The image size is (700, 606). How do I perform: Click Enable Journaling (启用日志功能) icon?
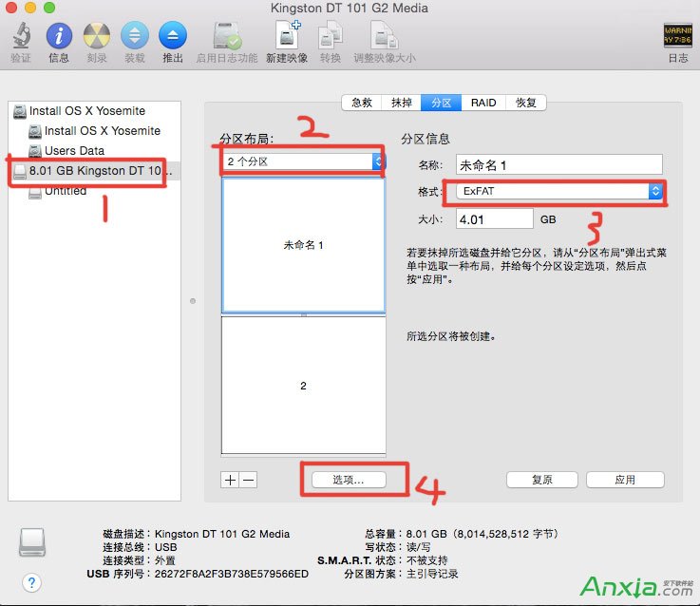point(227,36)
